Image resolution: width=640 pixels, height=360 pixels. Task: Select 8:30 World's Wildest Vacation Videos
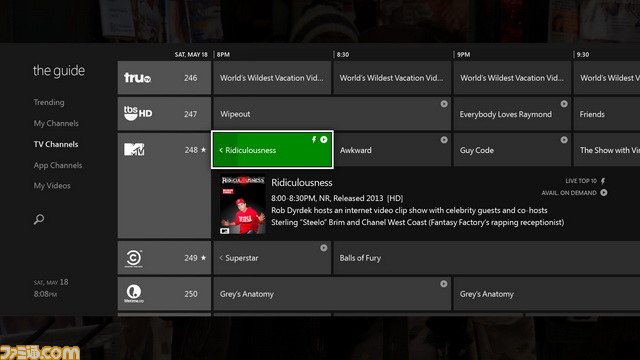pos(392,78)
